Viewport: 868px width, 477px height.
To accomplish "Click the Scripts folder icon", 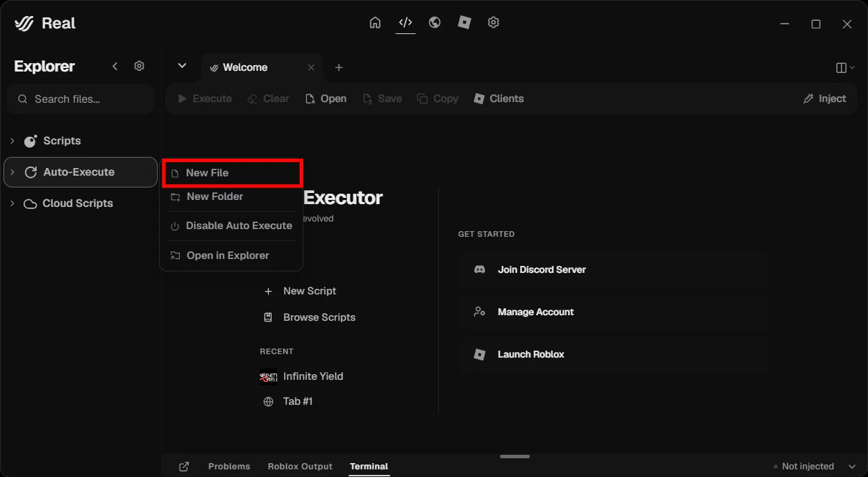I will coord(31,141).
